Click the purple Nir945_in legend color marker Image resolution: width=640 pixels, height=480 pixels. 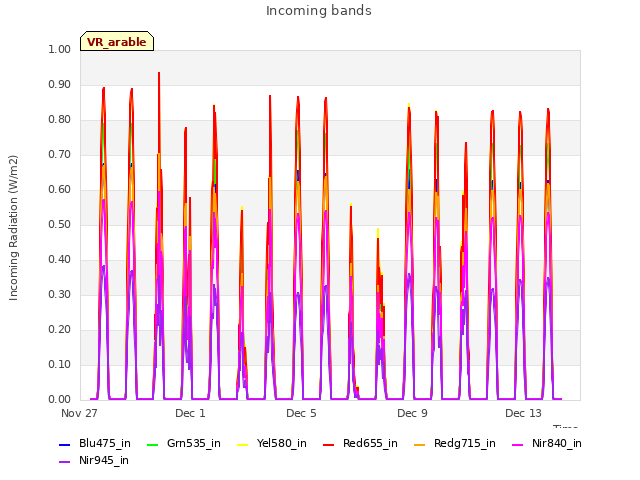pyautogui.click(x=64, y=462)
